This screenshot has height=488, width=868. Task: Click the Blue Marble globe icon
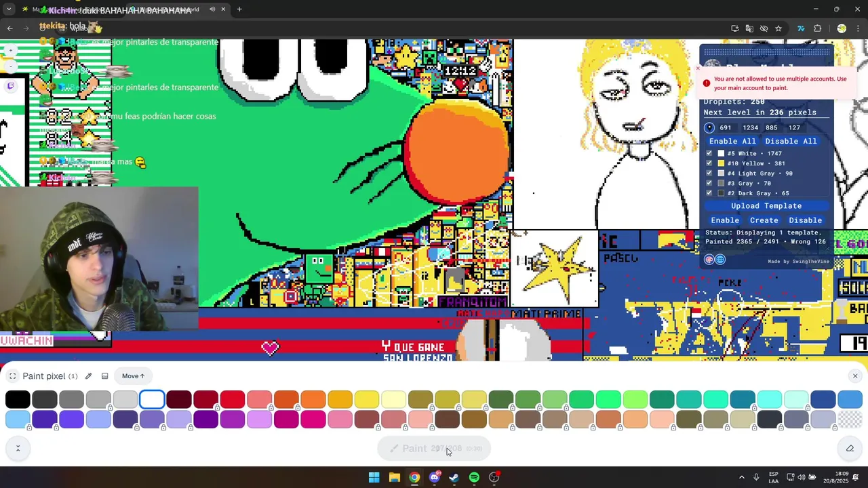[720, 260]
